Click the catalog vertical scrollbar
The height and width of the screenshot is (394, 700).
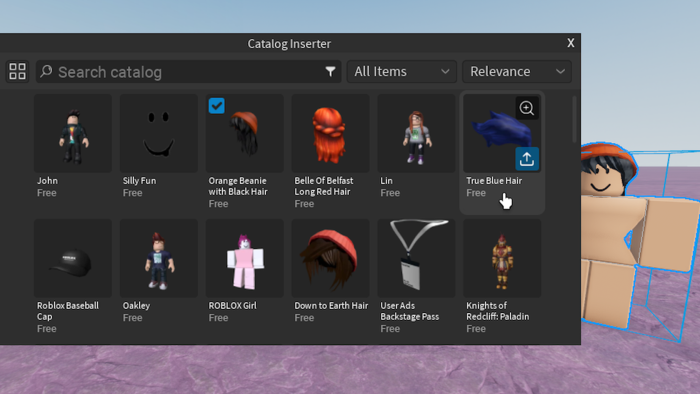[x=574, y=119]
